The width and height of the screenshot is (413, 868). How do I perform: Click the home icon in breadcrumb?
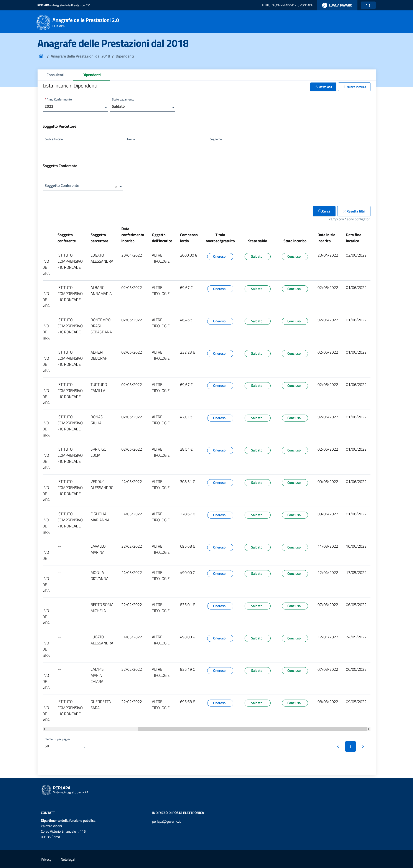pyautogui.click(x=41, y=56)
